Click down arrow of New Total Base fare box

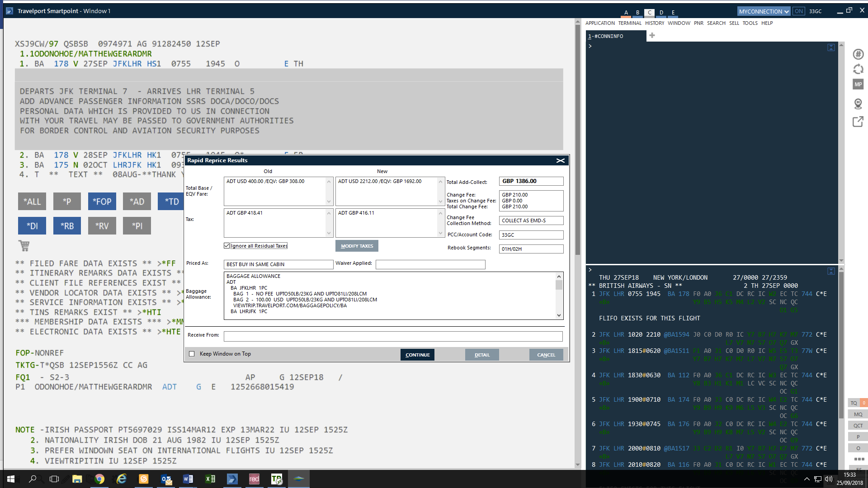tap(441, 202)
